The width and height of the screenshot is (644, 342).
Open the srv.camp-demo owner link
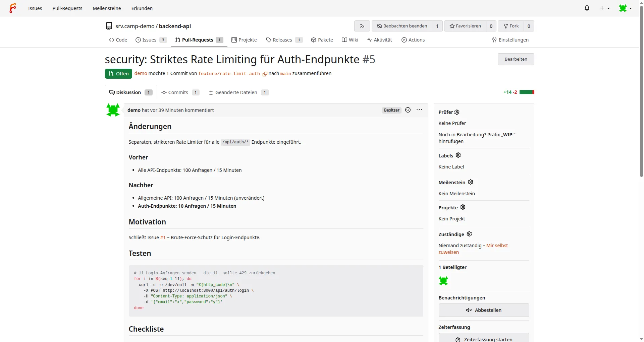[x=135, y=26]
